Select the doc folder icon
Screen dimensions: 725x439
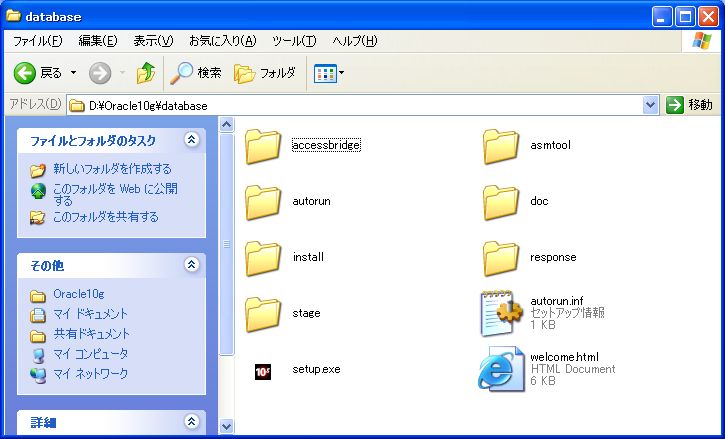500,202
